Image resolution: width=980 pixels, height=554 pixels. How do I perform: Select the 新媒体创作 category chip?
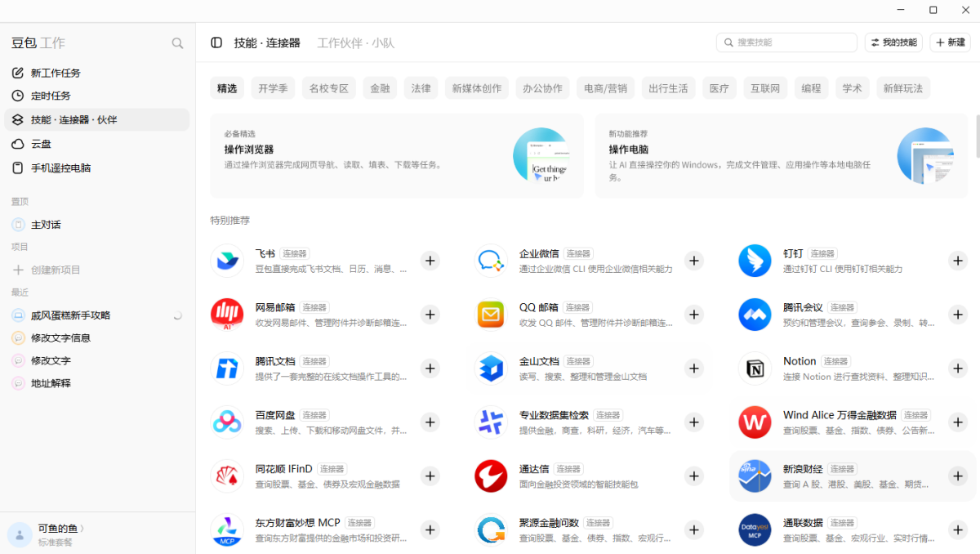pyautogui.click(x=477, y=88)
